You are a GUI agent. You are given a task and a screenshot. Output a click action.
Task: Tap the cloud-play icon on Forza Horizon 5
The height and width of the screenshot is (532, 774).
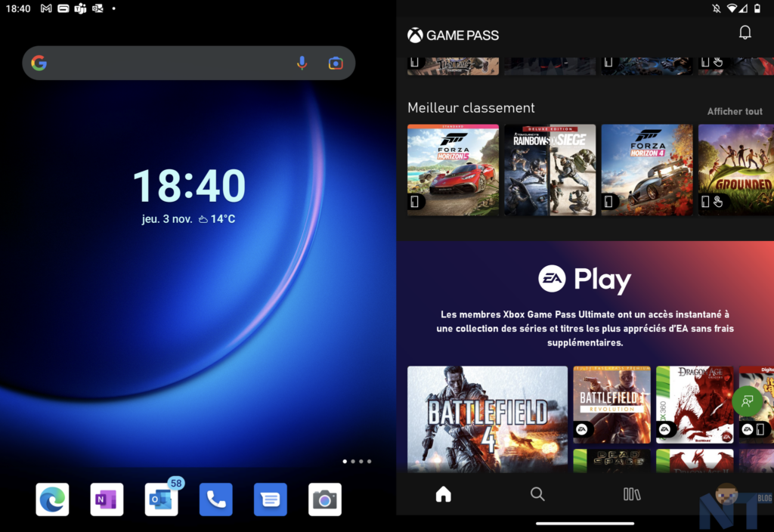415,201
